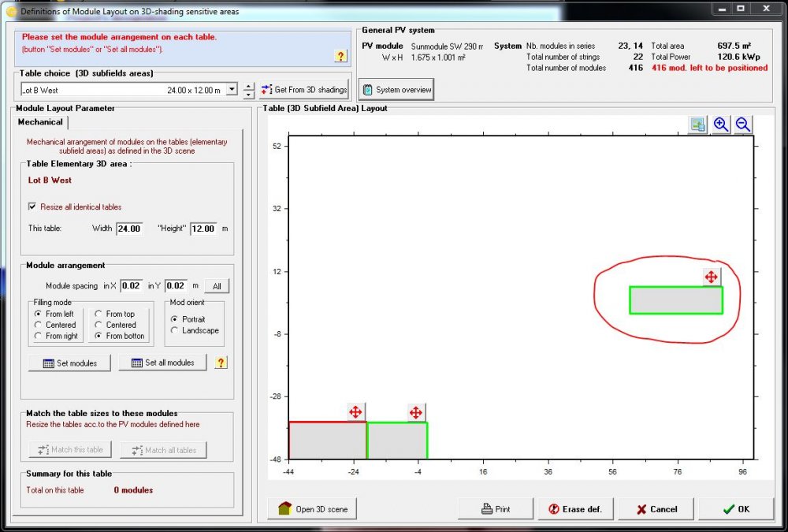
Task: Open the Table choice dropdown
Action: (x=232, y=90)
